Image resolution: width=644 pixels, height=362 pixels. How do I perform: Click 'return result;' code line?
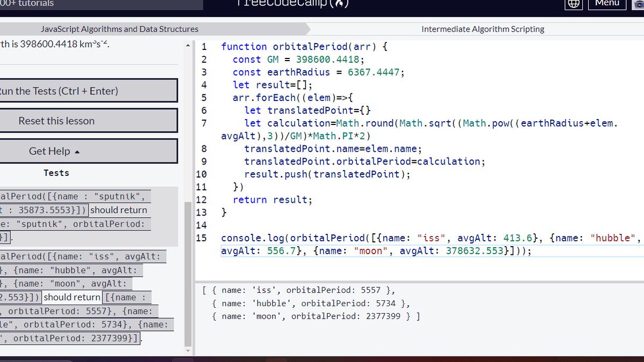tap(272, 200)
